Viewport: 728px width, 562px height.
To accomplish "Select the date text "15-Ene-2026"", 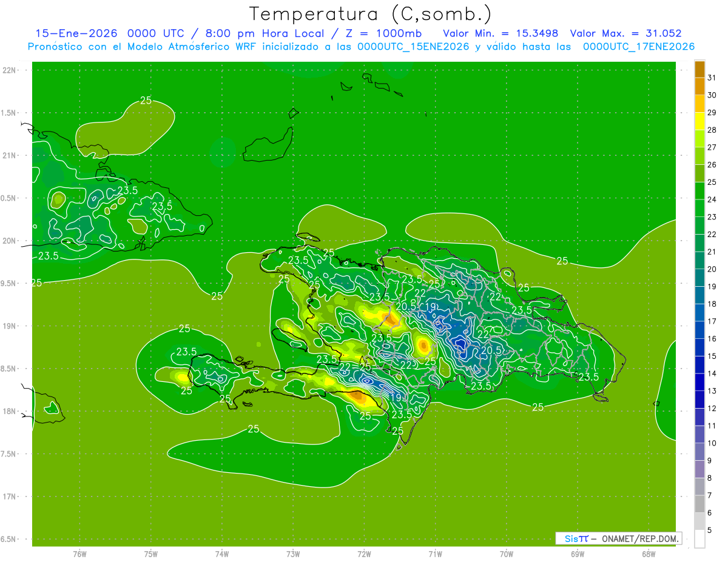I will 76,33.
